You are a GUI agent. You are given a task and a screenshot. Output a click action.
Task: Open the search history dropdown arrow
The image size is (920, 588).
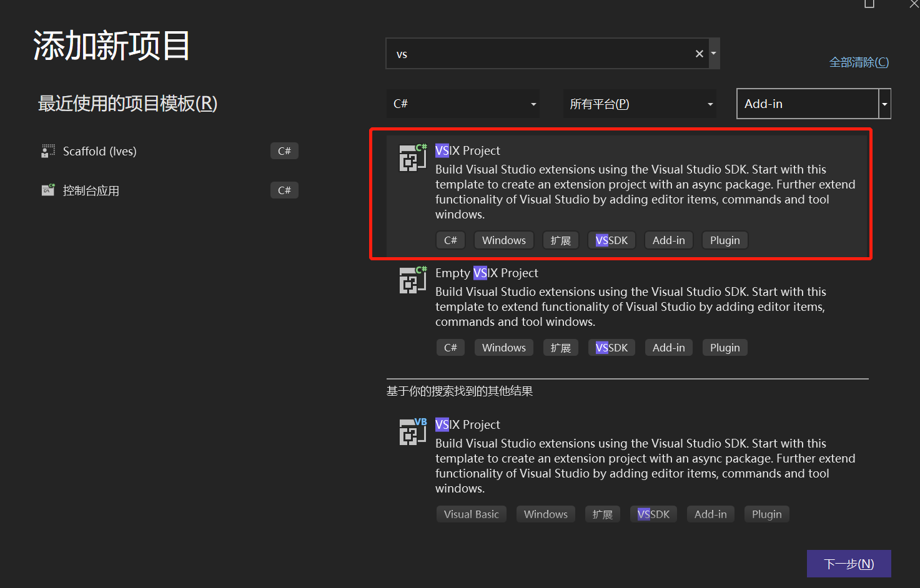pos(714,54)
